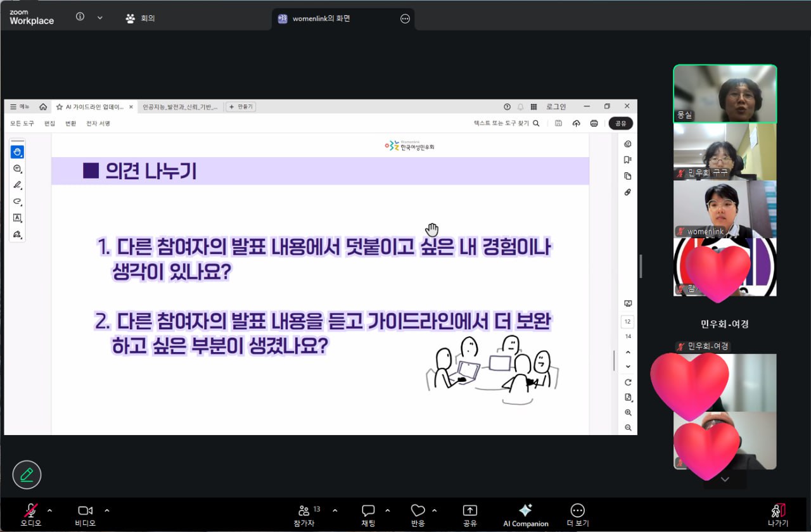The width and height of the screenshot is (811, 532).
Task: Click the current page number box 12
Action: point(628,322)
